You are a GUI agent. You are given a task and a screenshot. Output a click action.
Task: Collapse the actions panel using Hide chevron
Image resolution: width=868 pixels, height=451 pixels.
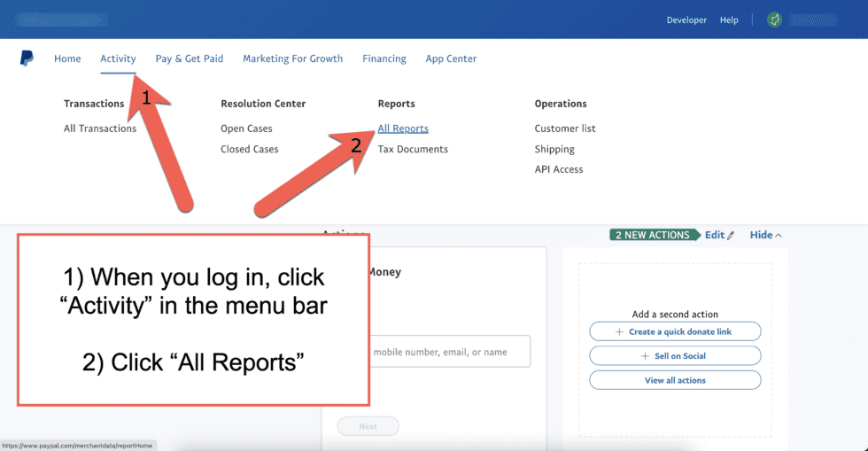766,235
